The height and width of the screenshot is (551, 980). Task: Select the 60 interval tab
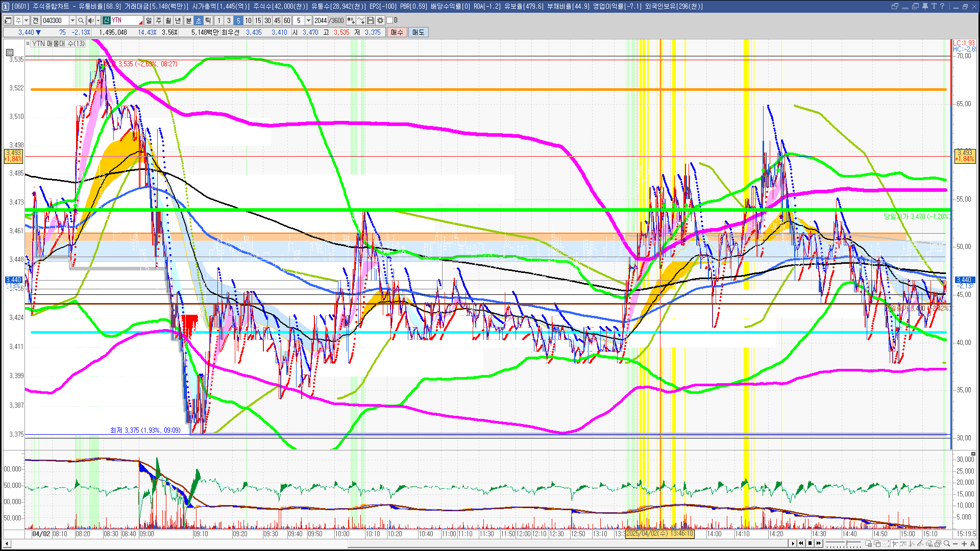coord(287,20)
